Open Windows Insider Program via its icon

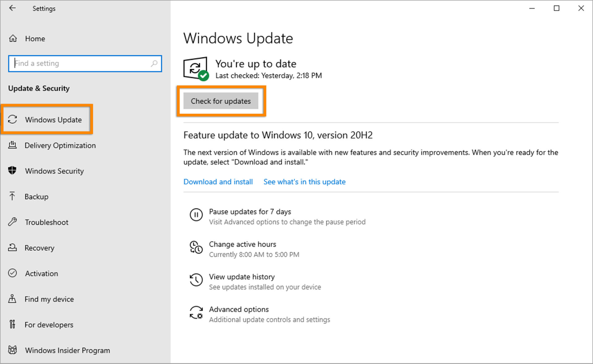click(13, 350)
